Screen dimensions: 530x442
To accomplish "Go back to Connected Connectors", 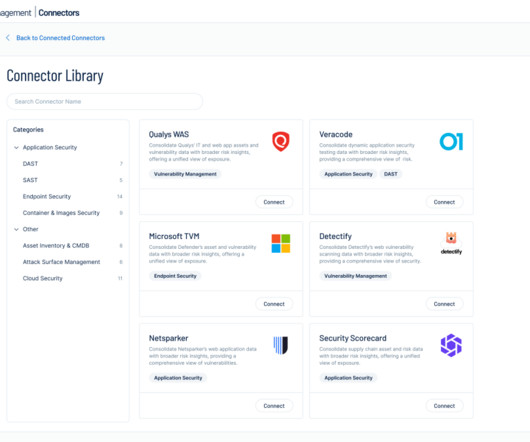I will click(61, 38).
